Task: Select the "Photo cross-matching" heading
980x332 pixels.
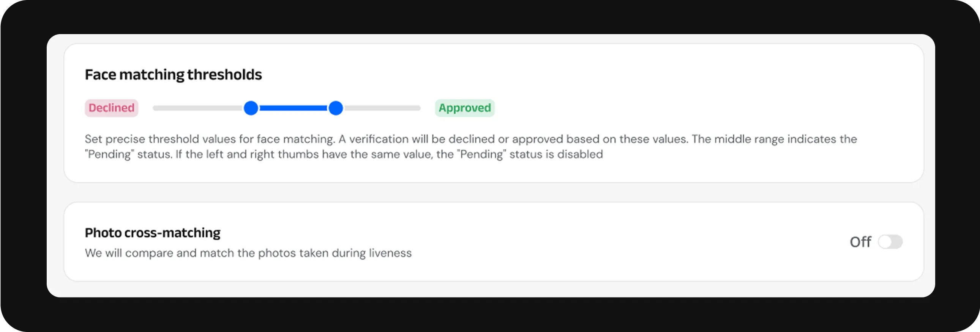Action: 152,232
